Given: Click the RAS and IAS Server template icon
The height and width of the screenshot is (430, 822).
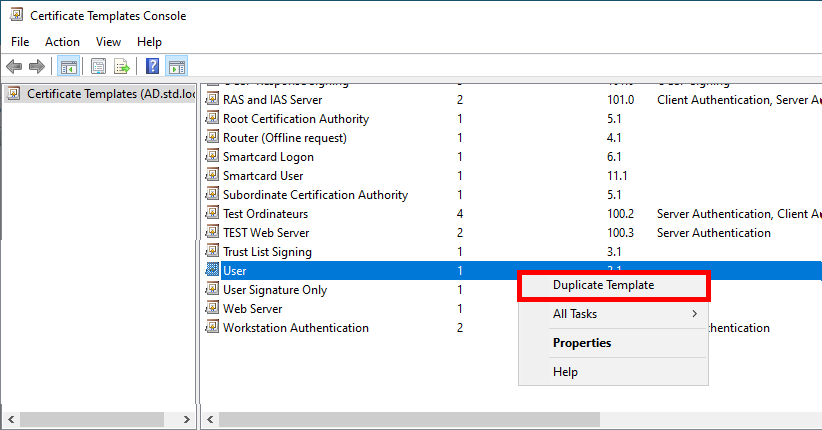Looking at the screenshot, I should tap(212, 99).
